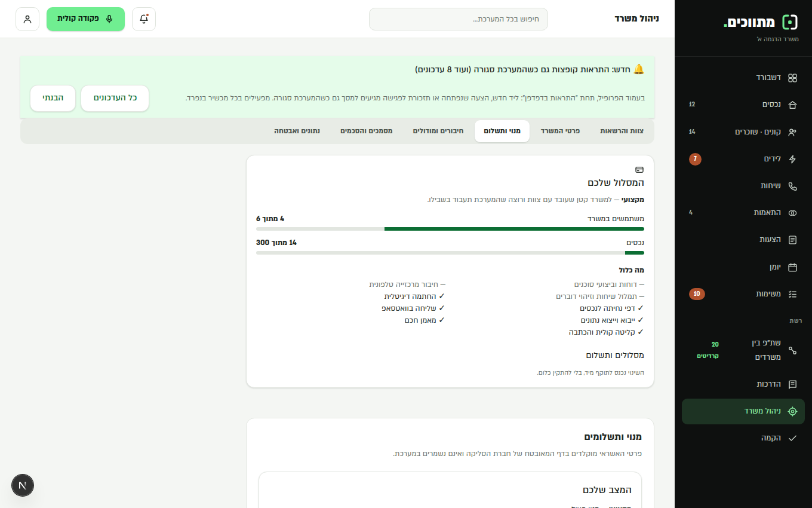Open the user profile icon button
The width and height of the screenshot is (812, 508).
pyautogui.click(x=27, y=19)
